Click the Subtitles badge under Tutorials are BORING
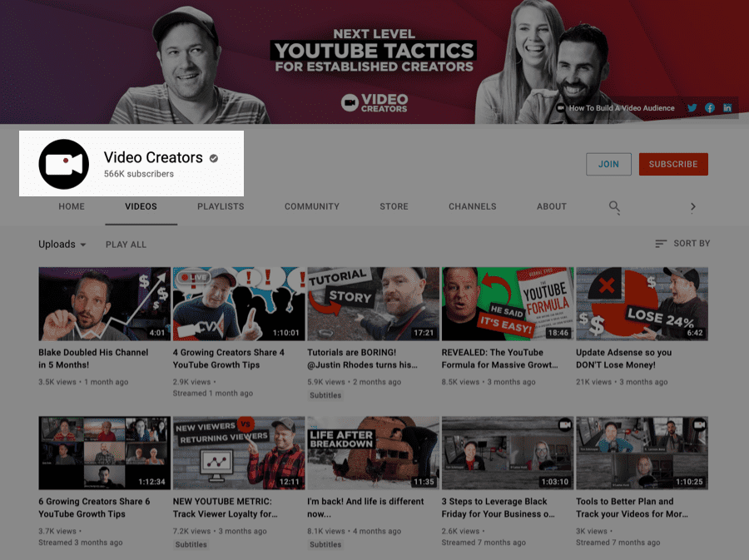 pyautogui.click(x=325, y=395)
